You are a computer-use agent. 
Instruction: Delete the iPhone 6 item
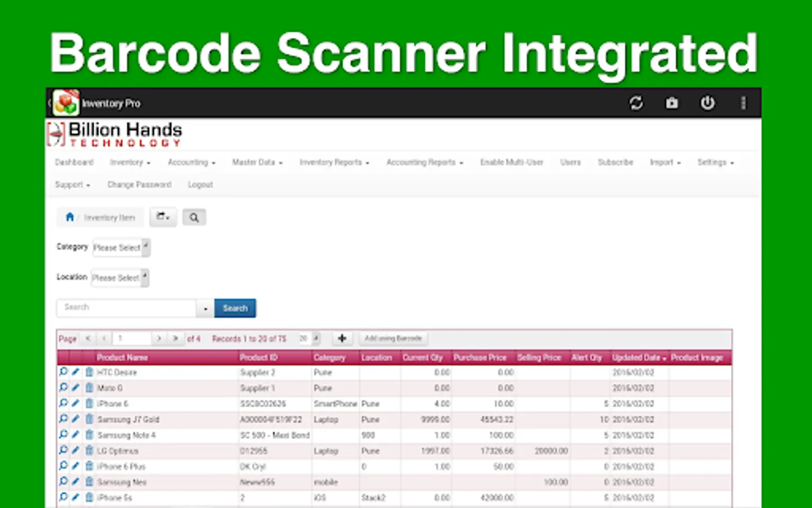(89, 404)
